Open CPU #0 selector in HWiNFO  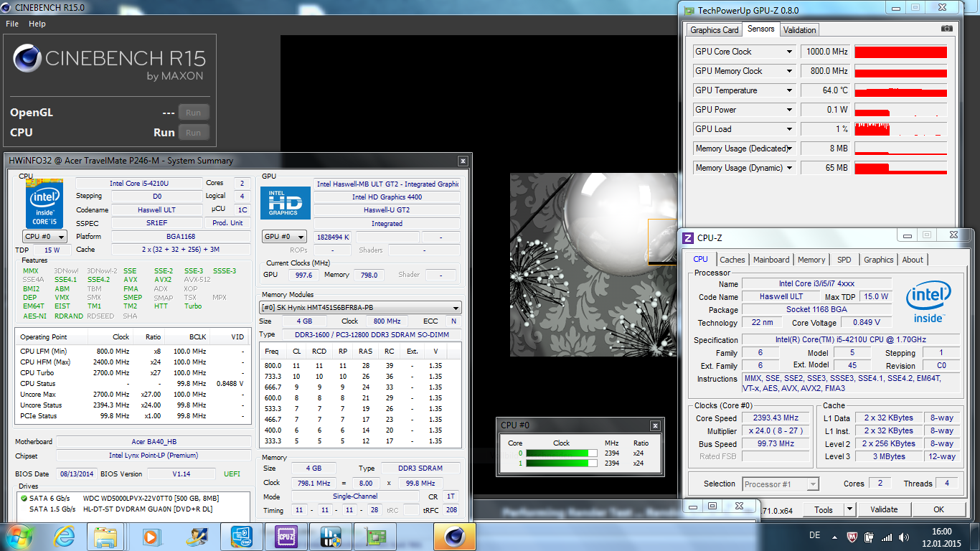(x=44, y=237)
